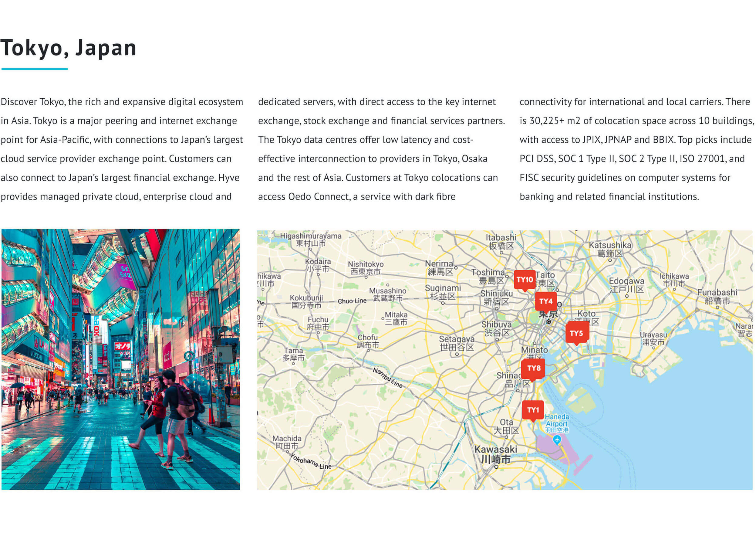Click the Higashimurayama label on map

[x=311, y=239]
